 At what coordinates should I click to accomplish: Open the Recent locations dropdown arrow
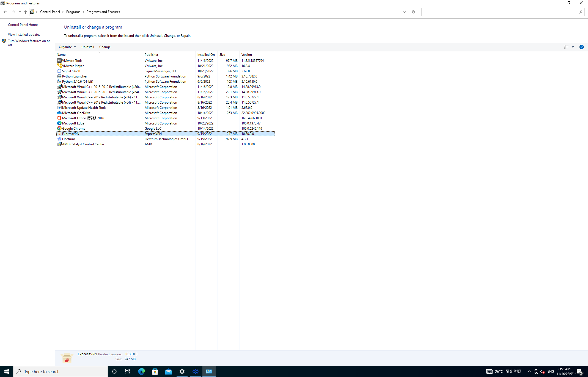pyautogui.click(x=20, y=12)
